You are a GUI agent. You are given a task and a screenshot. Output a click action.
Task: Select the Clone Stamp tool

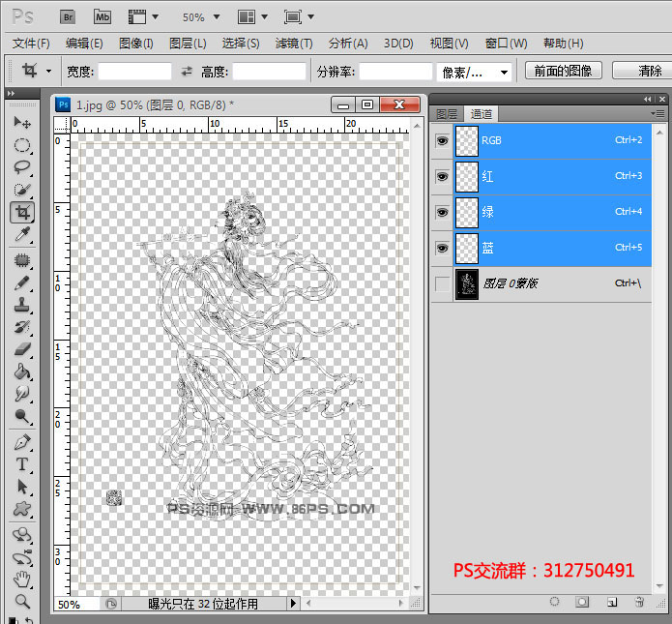pos(22,306)
